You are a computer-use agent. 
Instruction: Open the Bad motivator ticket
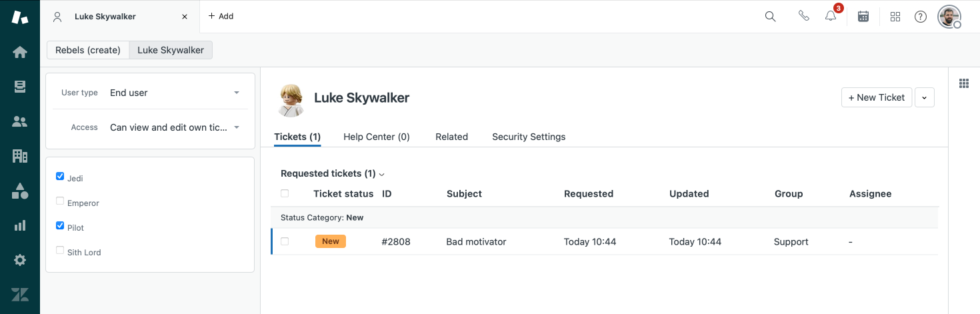coord(476,242)
